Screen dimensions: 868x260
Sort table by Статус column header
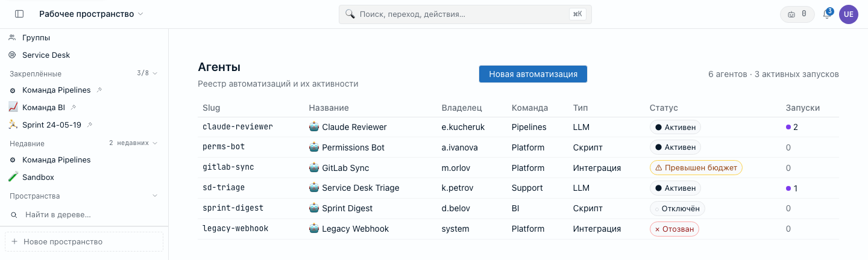click(x=664, y=108)
